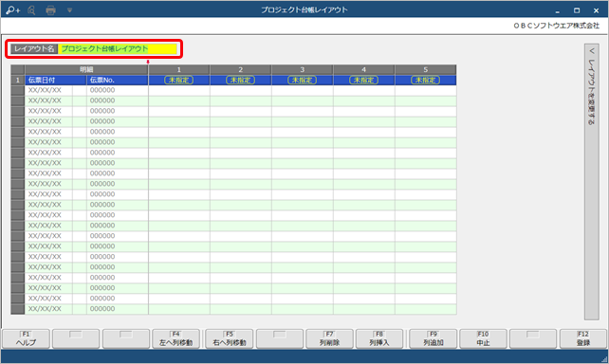Click the 伝票No. column header
609x364 pixels.
coord(118,80)
